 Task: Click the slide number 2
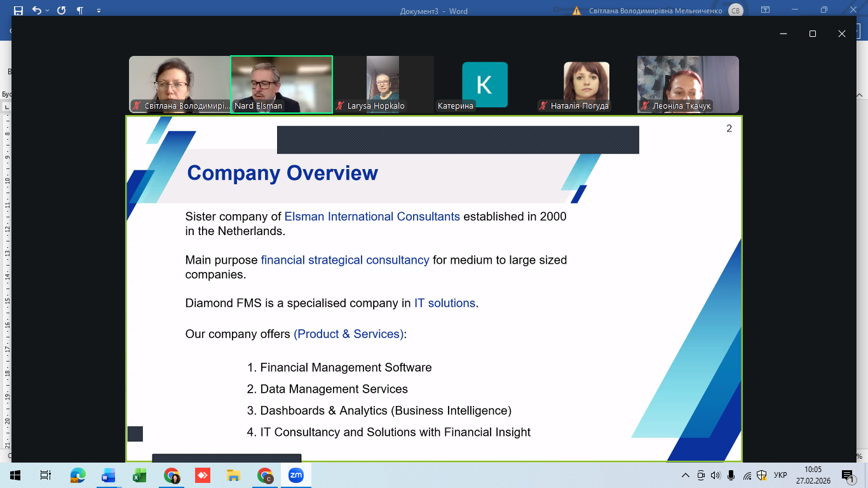[729, 128]
